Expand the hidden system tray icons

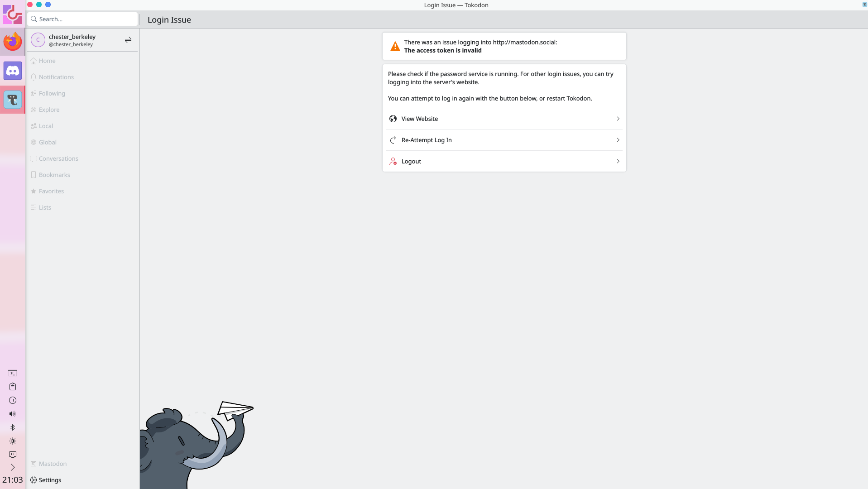pyautogui.click(x=13, y=467)
